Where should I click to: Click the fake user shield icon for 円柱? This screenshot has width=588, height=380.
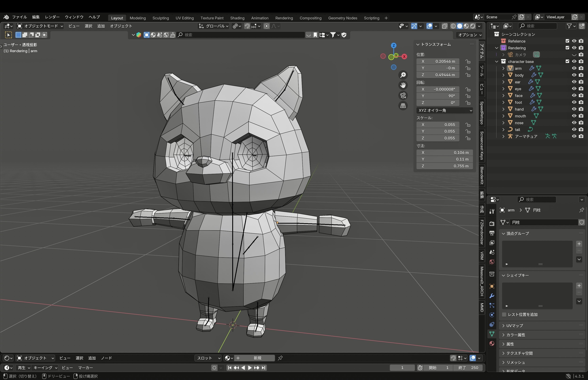pyautogui.click(x=582, y=222)
